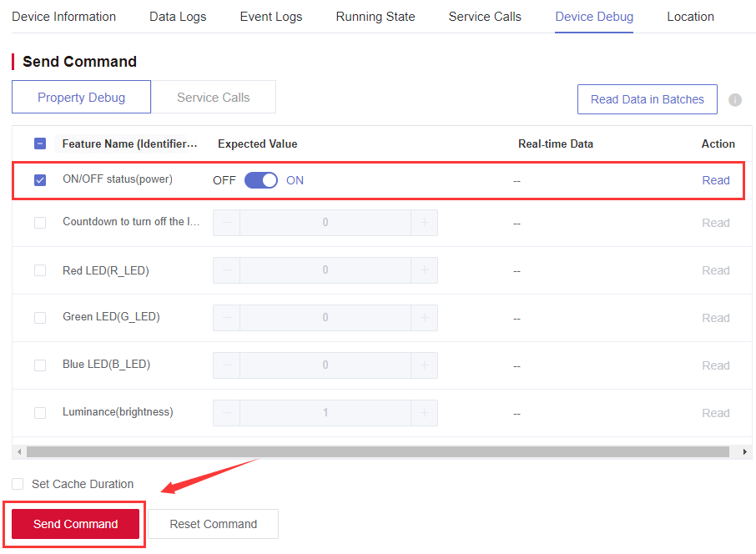Decrease the Red LED value

pos(227,270)
